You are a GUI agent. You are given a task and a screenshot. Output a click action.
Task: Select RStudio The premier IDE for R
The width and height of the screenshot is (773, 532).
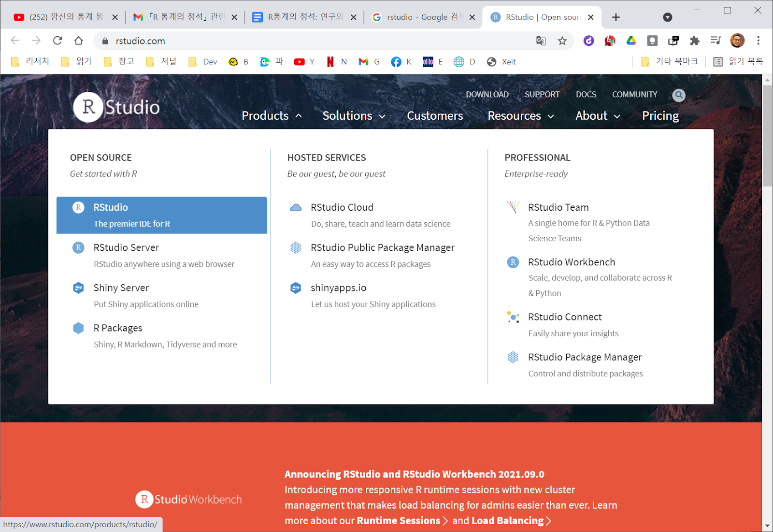161,215
